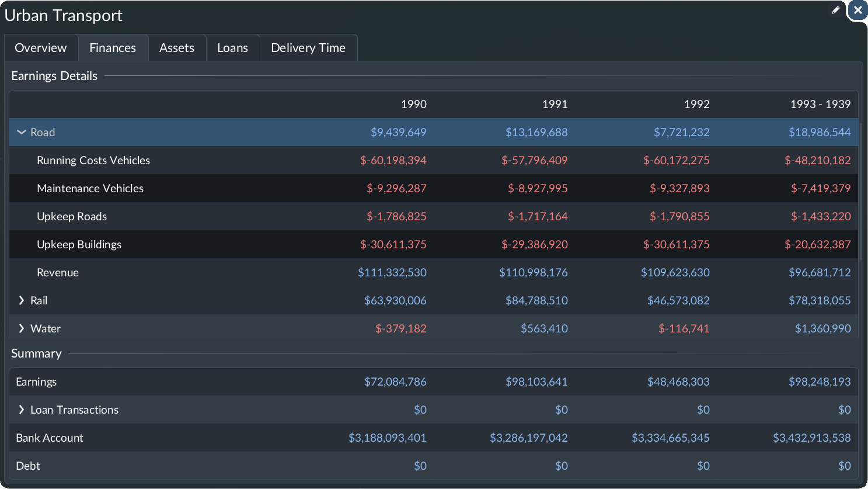Viewport: 868px width, 489px height.
Task: Click Road value $9,439,649
Action: click(x=399, y=132)
